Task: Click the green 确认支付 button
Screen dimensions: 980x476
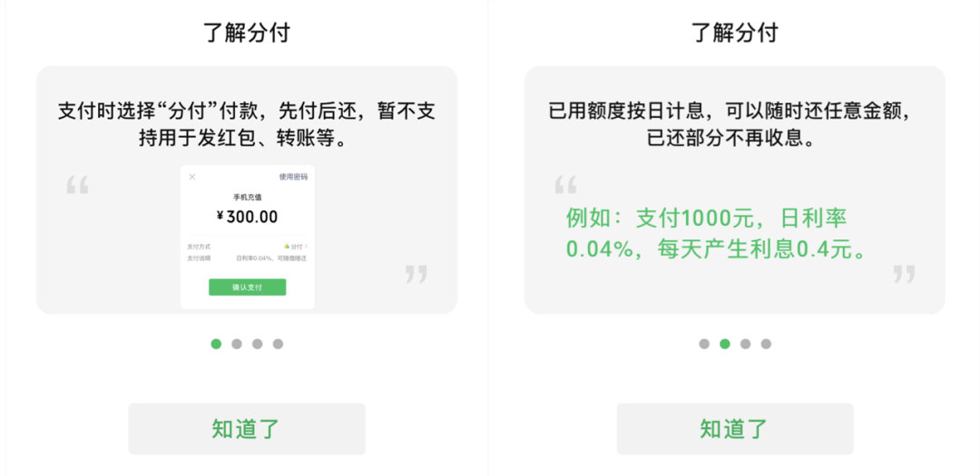Action: point(247,287)
